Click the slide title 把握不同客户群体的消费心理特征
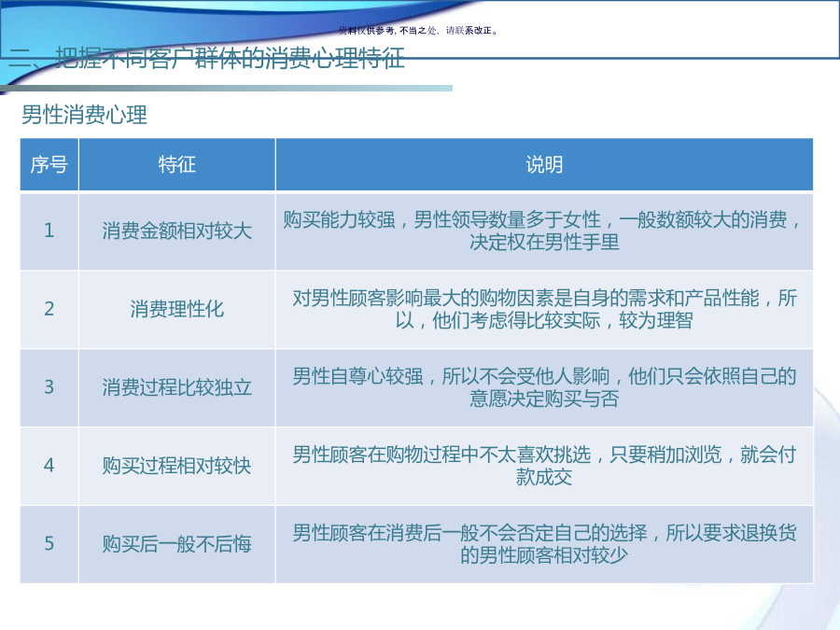Image resolution: width=840 pixels, height=630 pixels. pyautogui.click(x=231, y=58)
